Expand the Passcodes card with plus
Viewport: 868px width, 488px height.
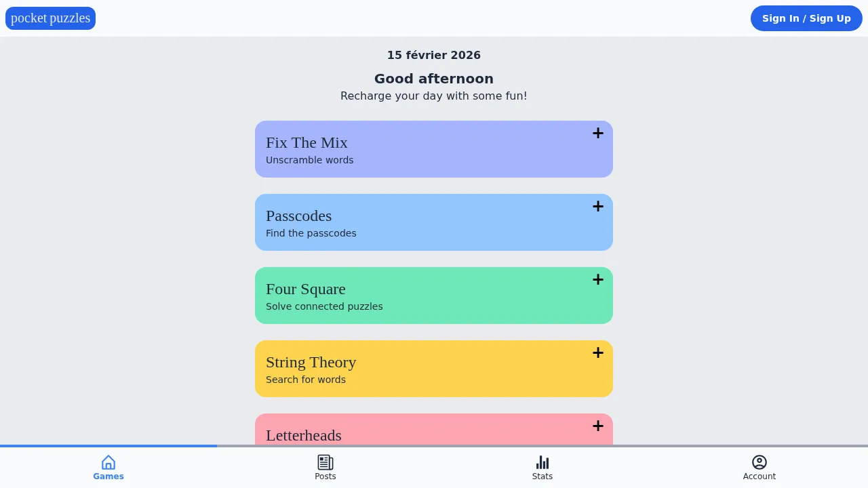[597, 207]
